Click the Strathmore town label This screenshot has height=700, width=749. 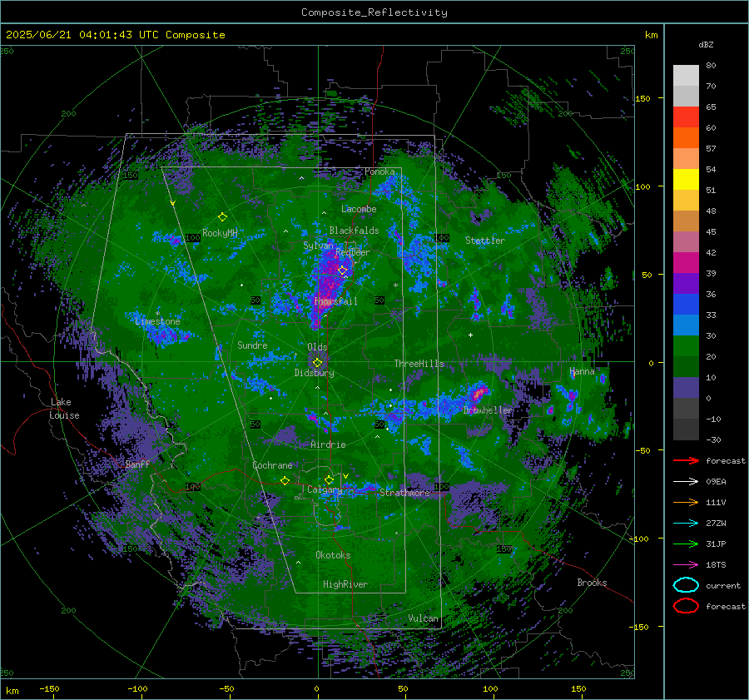[404, 493]
